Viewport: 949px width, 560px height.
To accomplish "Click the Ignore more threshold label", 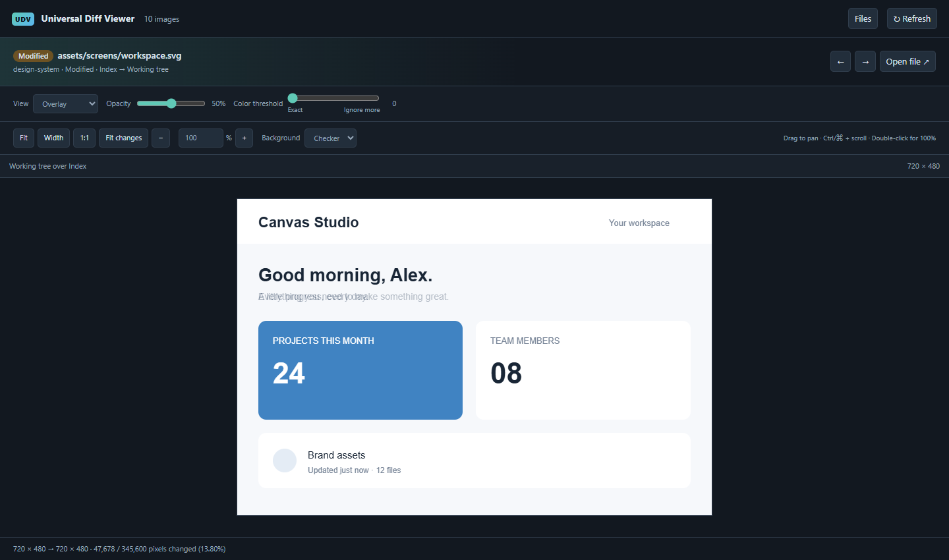I will tap(362, 110).
